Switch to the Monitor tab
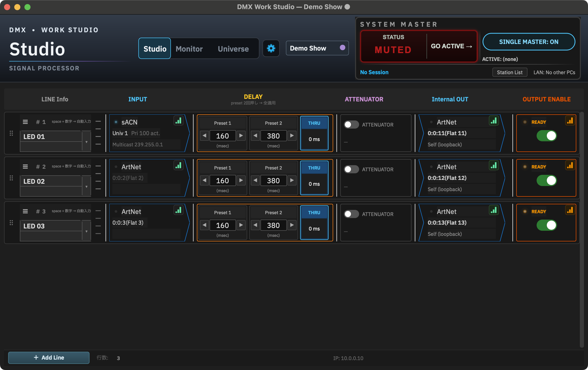 (x=189, y=49)
